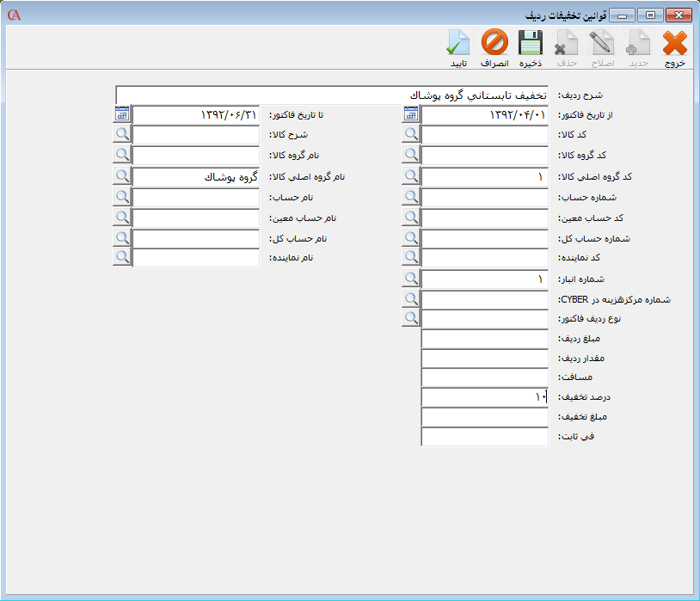700x601 pixels.
Task: Open lookup for شماره مرکز هزینه CYBER
Action: 411,299
